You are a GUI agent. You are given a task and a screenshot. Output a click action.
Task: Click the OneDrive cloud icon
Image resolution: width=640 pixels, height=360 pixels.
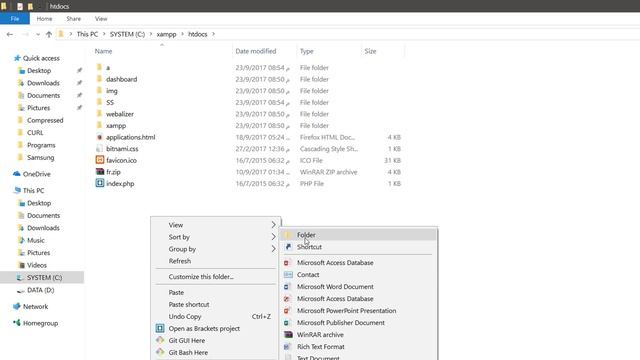(17, 173)
